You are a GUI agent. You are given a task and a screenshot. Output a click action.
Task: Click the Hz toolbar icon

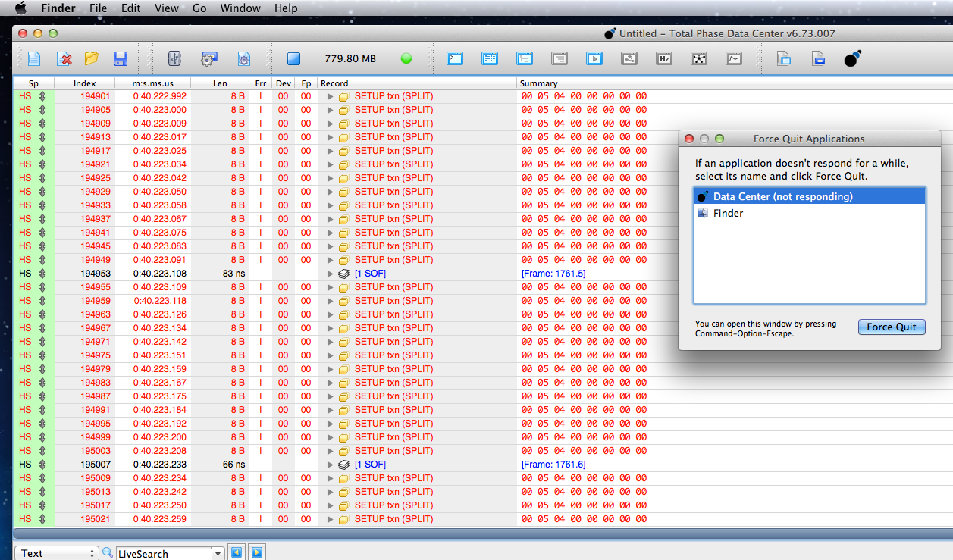664,58
